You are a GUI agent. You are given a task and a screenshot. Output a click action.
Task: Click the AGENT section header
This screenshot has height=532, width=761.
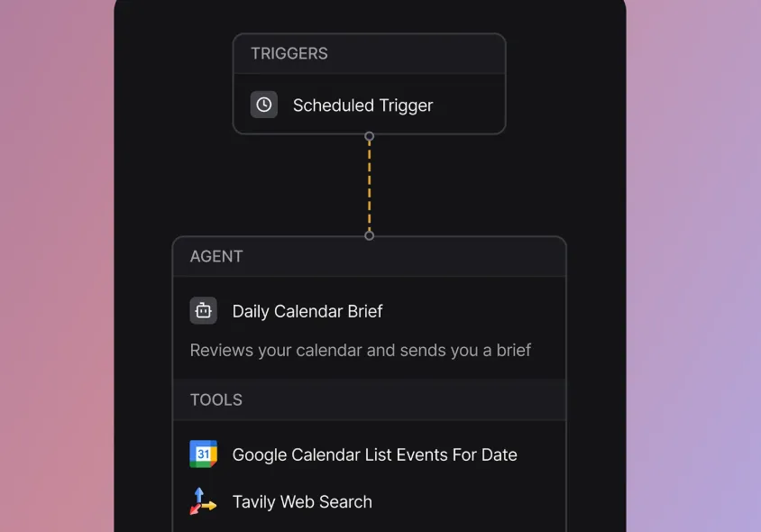[215, 256]
